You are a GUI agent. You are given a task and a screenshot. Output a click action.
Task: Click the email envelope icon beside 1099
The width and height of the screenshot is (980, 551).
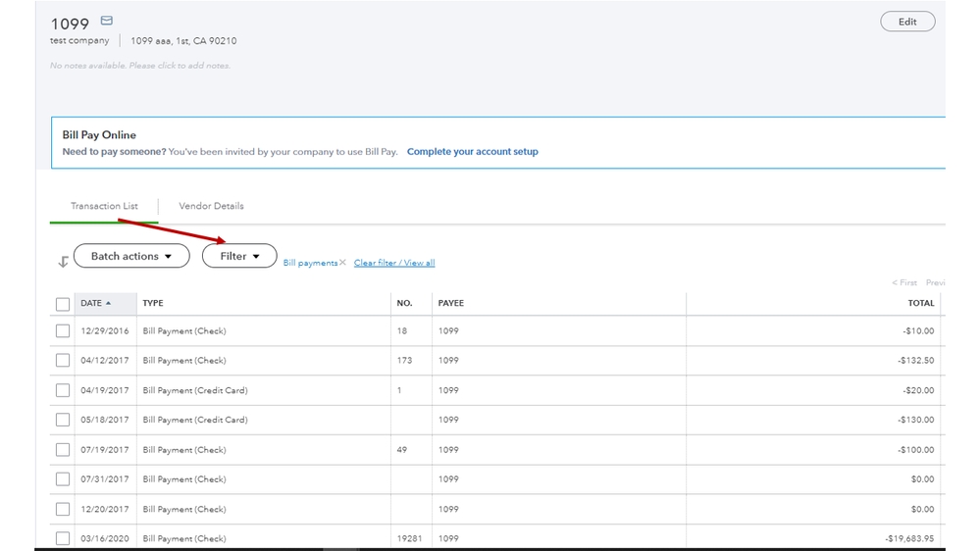[107, 21]
